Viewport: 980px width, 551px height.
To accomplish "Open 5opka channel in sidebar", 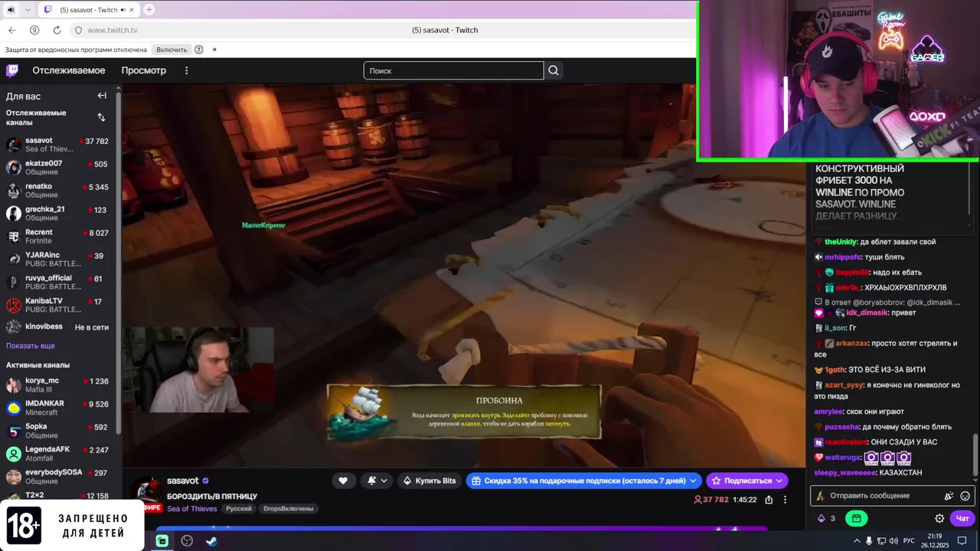I will (58, 431).
